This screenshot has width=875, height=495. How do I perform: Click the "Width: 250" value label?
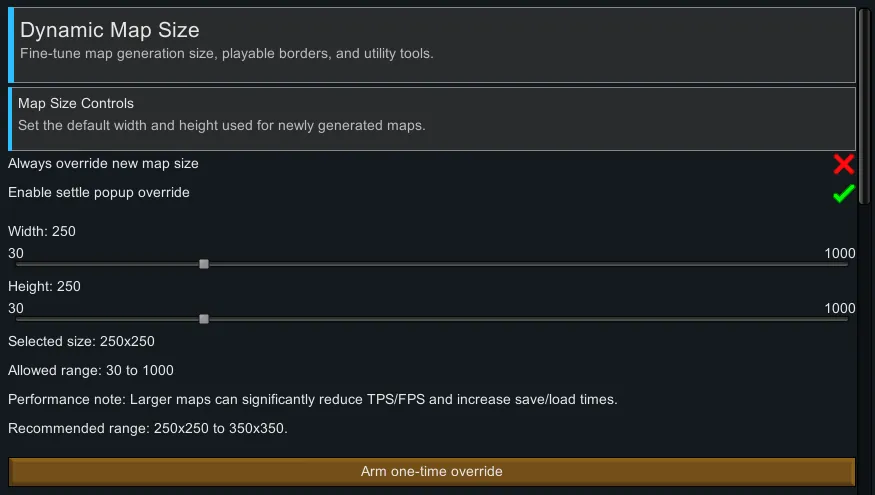[x=42, y=231]
